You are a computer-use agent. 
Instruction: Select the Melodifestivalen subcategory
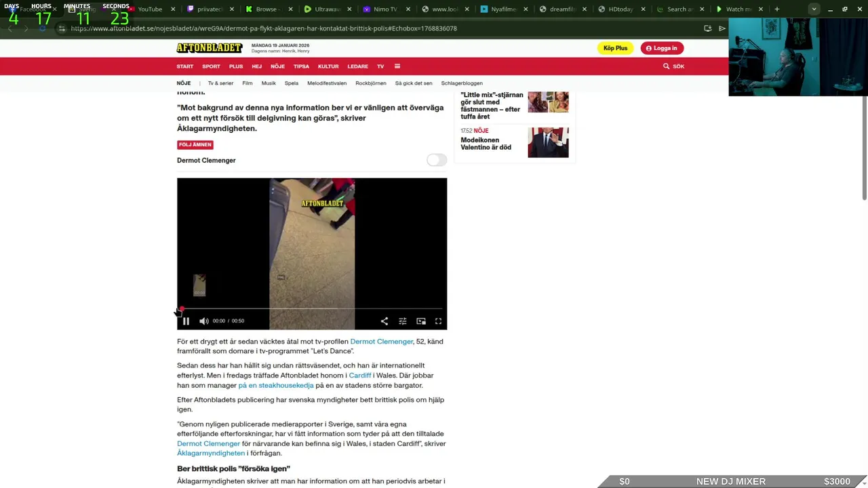point(327,83)
